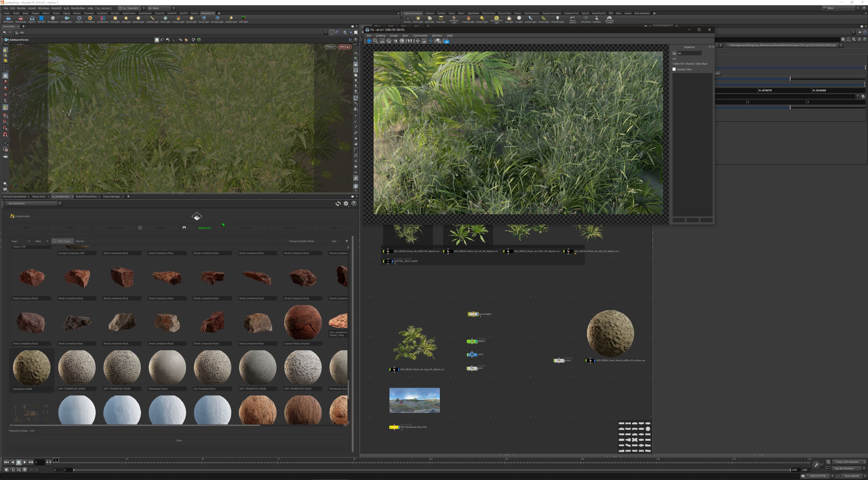Open the Tags dropdown filter
Image resolution: width=868 pixels, height=480 pixels.
(20, 241)
